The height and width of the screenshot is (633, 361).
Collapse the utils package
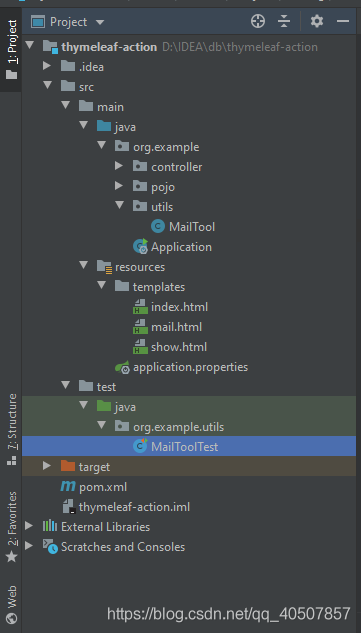[x=119, y=205]
